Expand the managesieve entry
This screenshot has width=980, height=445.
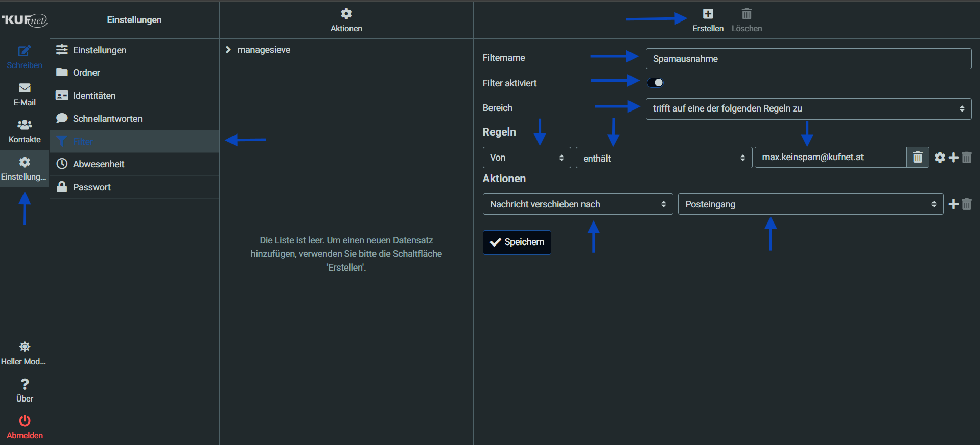[228, 50]
